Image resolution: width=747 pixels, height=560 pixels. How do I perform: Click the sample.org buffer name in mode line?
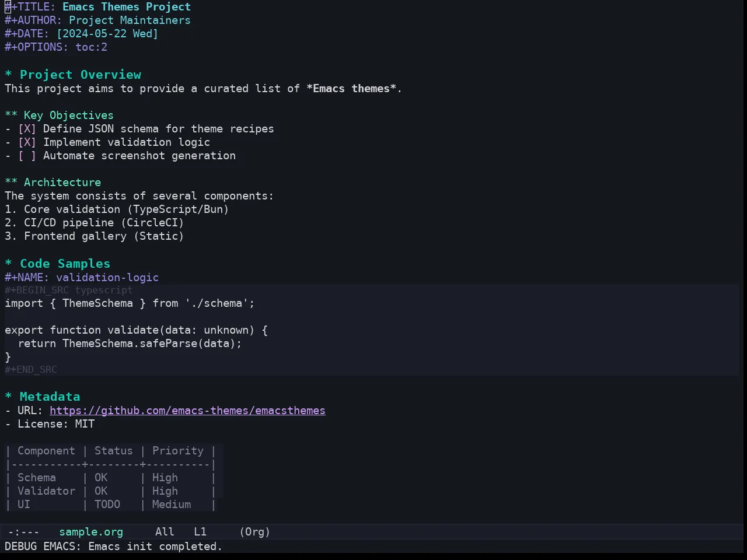tap(91, 532)
